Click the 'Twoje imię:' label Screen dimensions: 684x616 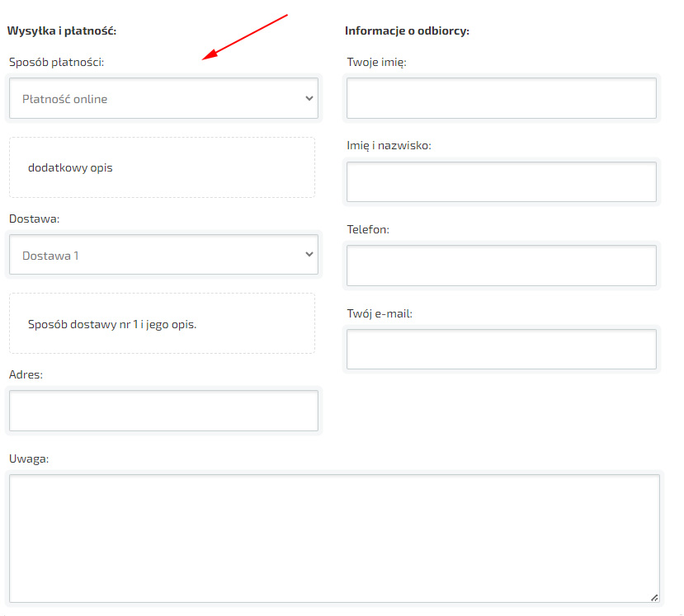point(376,62)
